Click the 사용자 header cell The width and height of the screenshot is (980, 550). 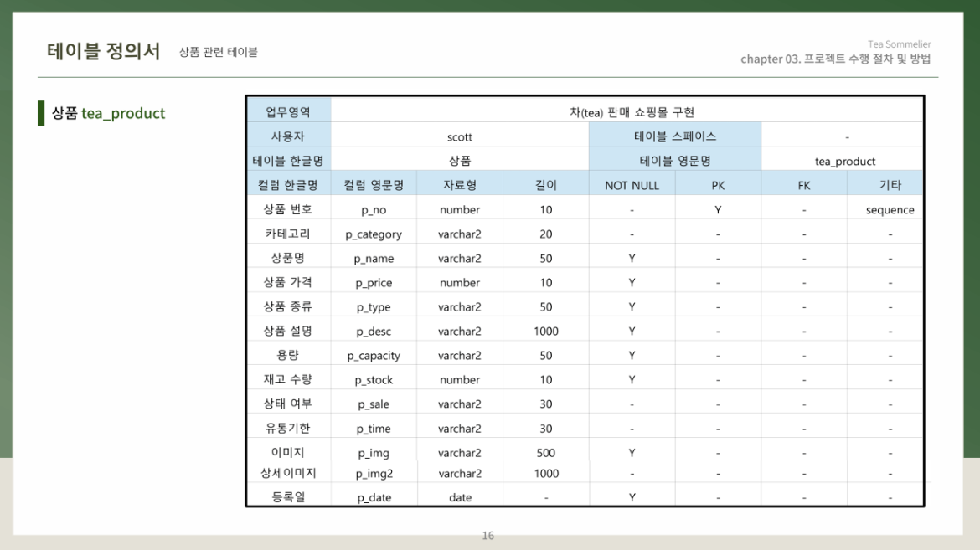click(x=288, y=136)
